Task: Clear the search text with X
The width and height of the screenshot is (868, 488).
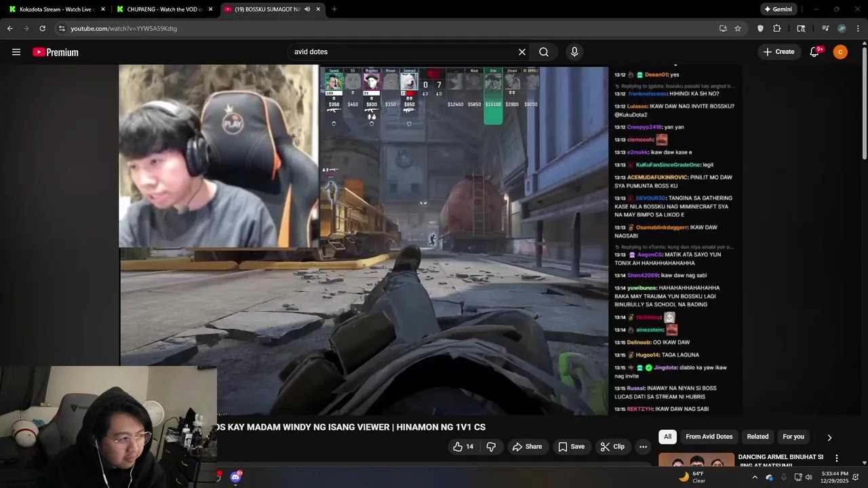Action: [522, 52]
